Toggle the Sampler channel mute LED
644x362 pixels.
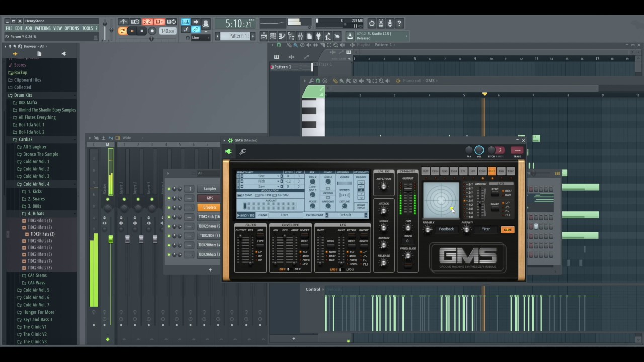tap(169, 189)
